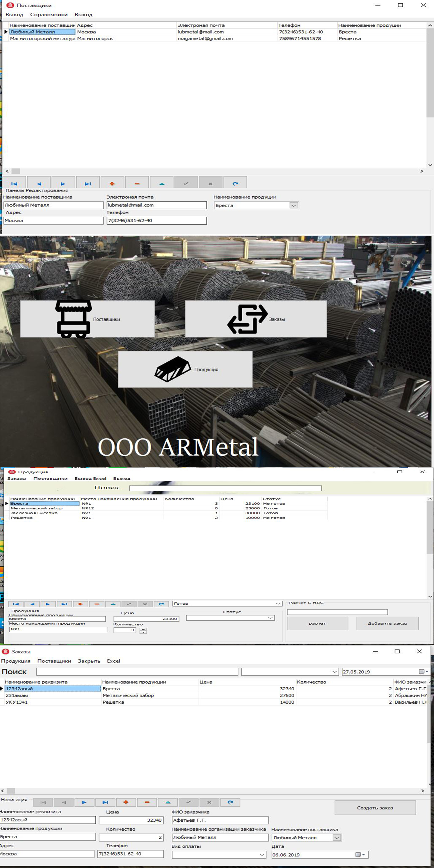Click right arrow of Заказы horizontal scrollbar
The width and height of the screenshot is (434, 868).
pos(423,790)
